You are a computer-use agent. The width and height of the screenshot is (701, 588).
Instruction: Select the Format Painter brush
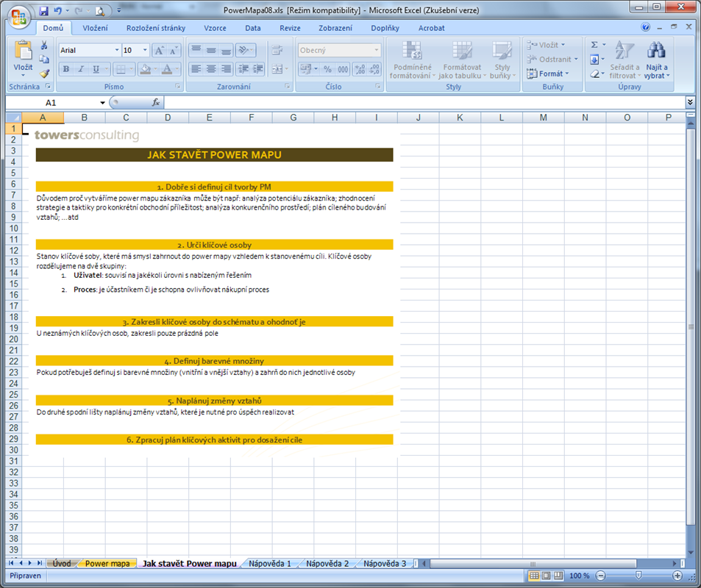(x=44, y=73)
